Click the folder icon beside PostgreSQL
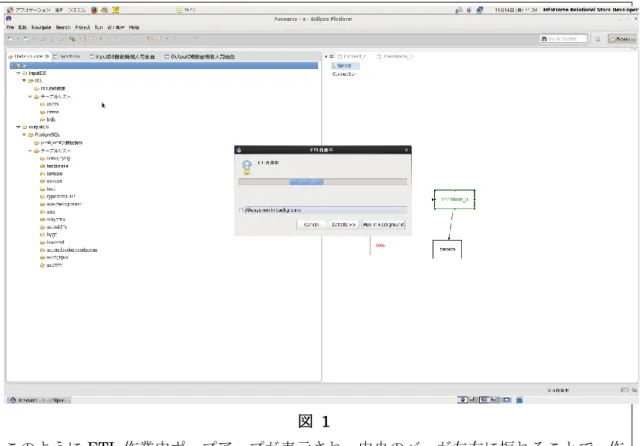The width and height of the screenshot is (640, 446). click(x=31, y=135)
